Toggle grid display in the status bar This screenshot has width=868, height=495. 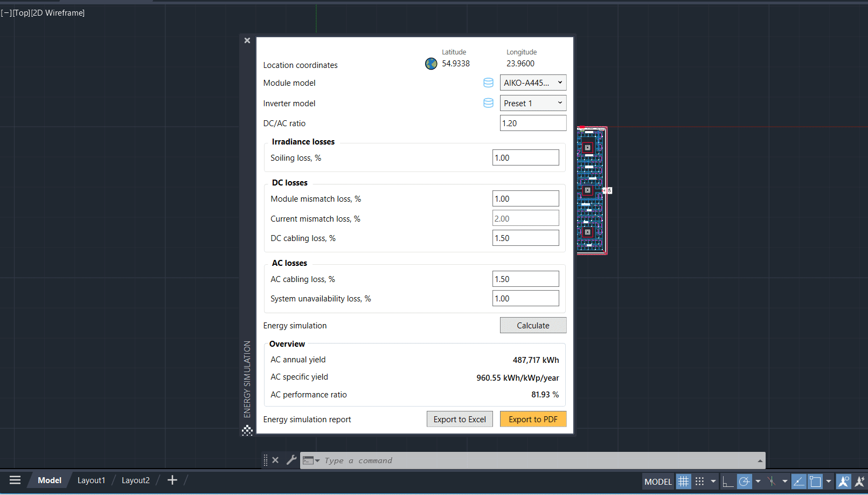tap(683, 481)
